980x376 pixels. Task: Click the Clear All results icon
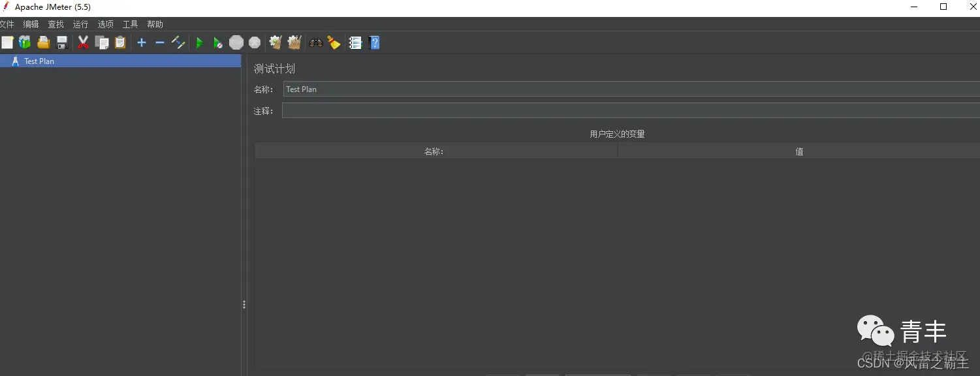coord(294,42)
